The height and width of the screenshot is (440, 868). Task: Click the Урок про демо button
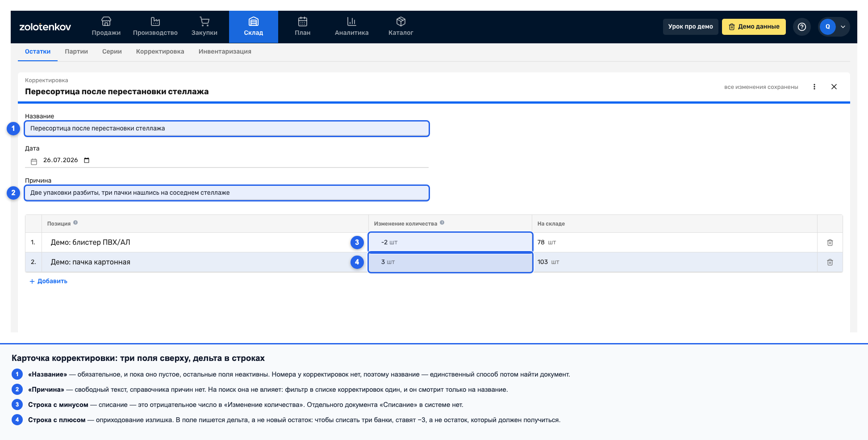tap(690, 27)
